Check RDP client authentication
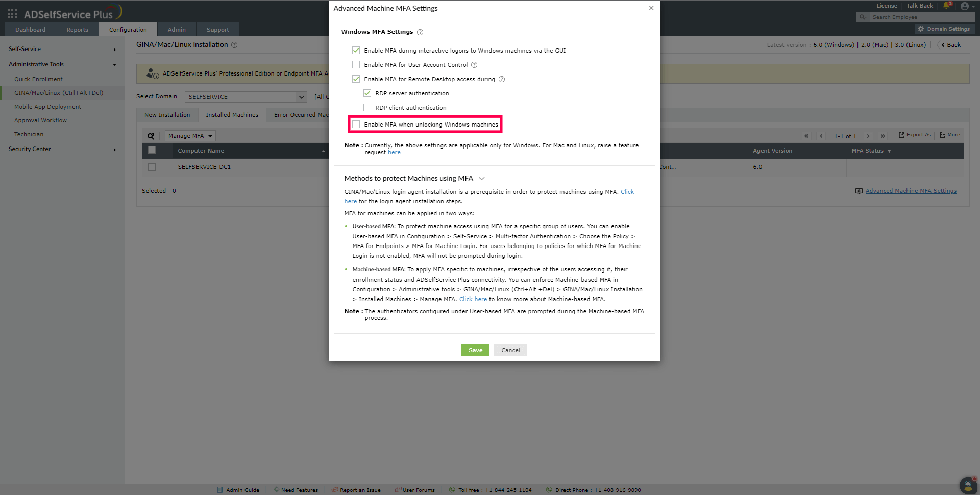Viewport: 980px width, 495px height. 367,108
